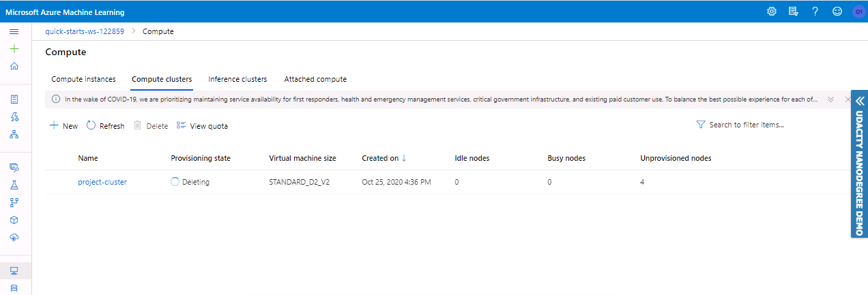Click the Unprovisioned nodes value 4
This screenshot has width=868, height=295.
[x=643, y=182]
